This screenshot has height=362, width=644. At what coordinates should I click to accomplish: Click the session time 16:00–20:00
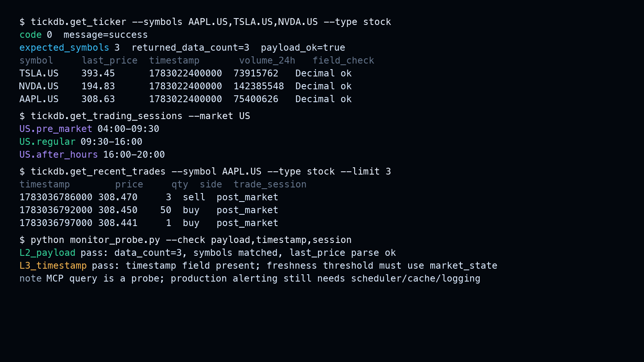tap(134, 155)
